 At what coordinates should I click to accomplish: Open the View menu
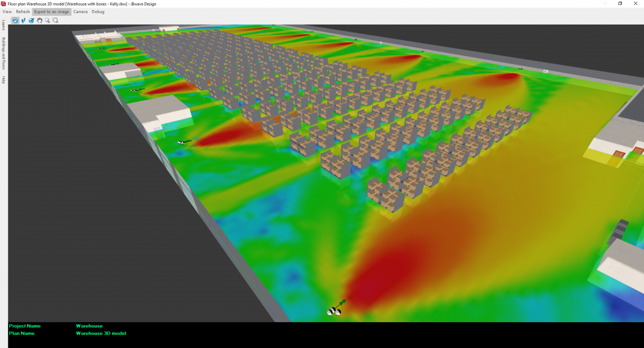coord(7,11)
